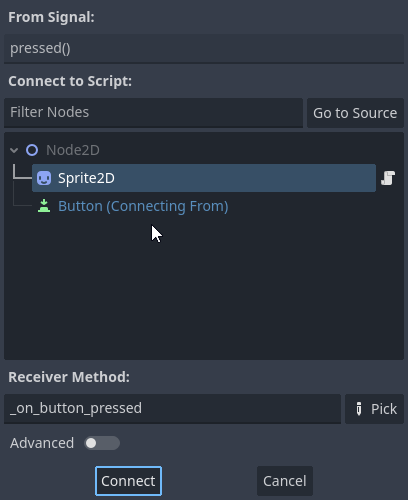
Task: Click the green Button node icon
Action: [x=44, y=206]
